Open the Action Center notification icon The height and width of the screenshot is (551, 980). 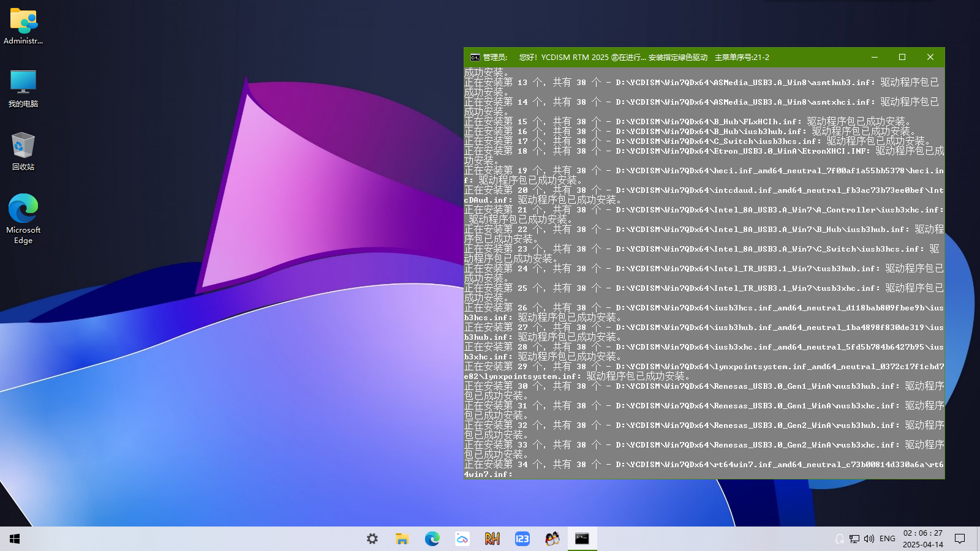pos(960,539)
